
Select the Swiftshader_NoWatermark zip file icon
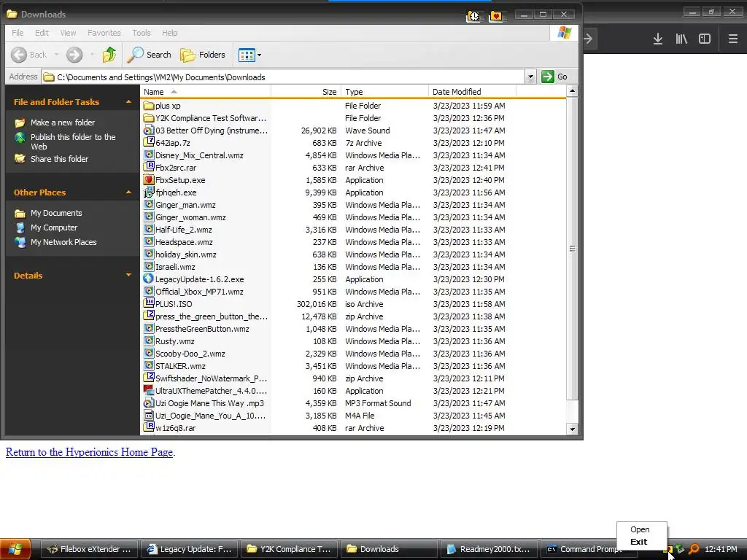point(149,378)
